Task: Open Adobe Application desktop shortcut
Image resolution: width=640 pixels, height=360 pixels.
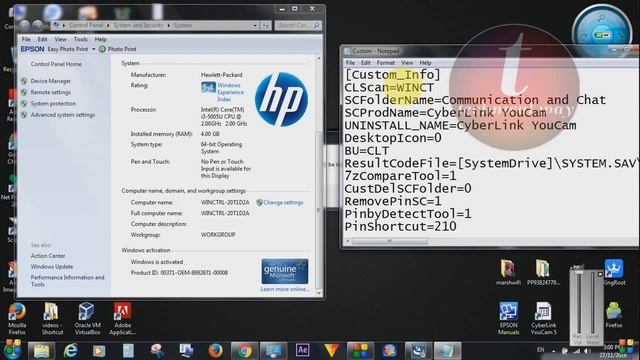Action: (122, 318)
